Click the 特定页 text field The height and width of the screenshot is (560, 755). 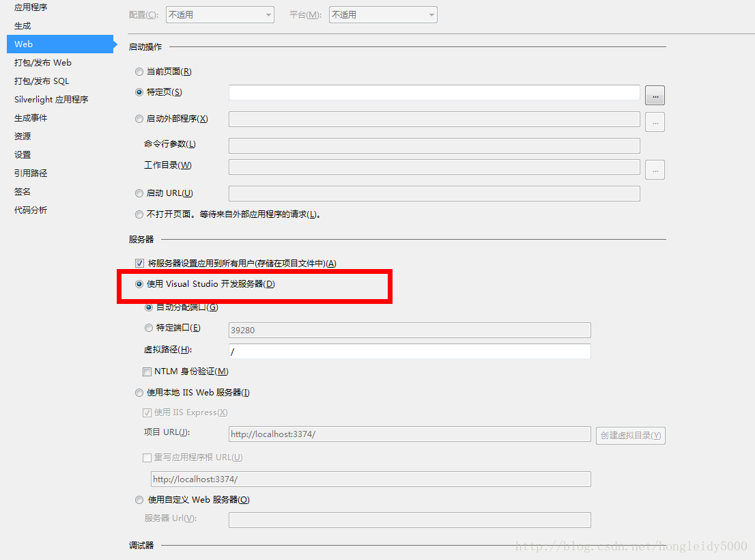434,92
